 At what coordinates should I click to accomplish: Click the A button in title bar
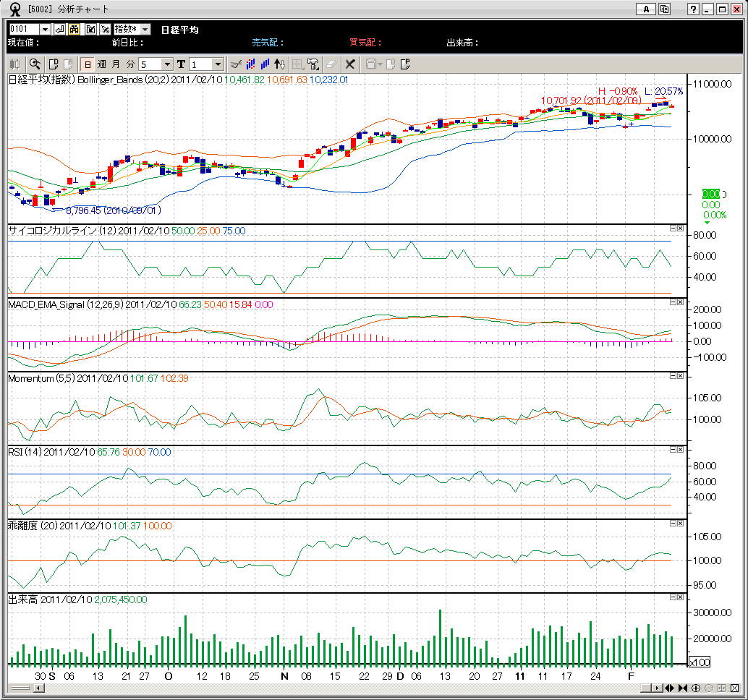coord(645,9)
